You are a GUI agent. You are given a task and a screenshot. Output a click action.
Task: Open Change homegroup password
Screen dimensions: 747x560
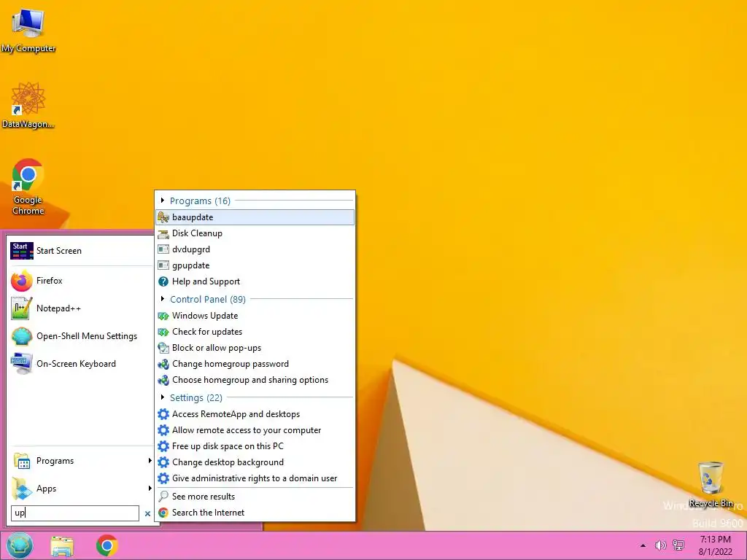pyautogui.click(x=255, y=364)
